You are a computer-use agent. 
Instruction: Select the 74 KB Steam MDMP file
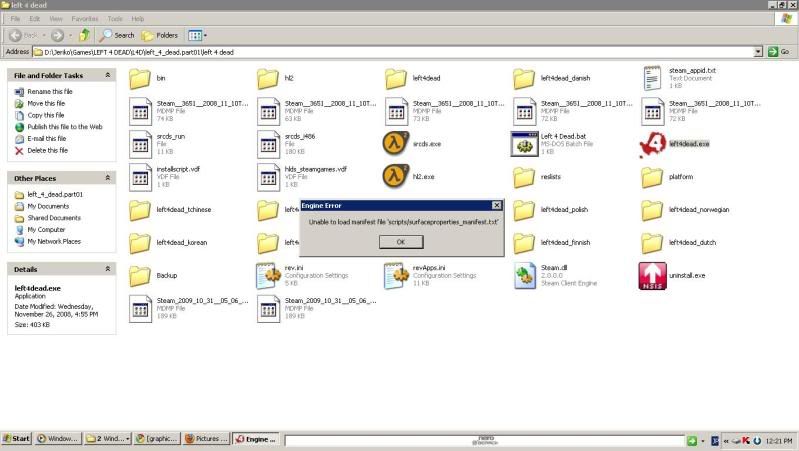click(140, 111)
